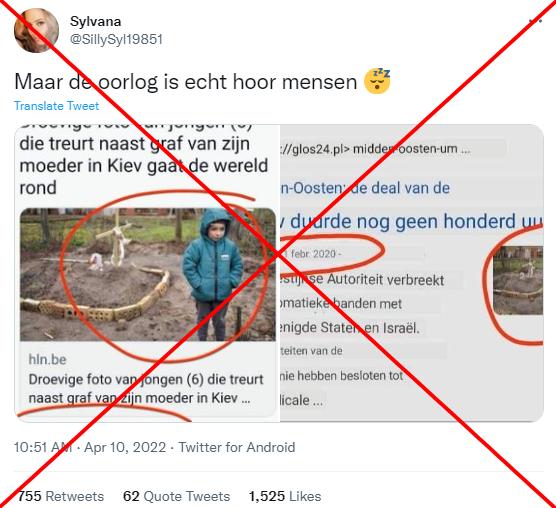Click Twitter for Android source label
556x508 pixels.
[237, 447]
